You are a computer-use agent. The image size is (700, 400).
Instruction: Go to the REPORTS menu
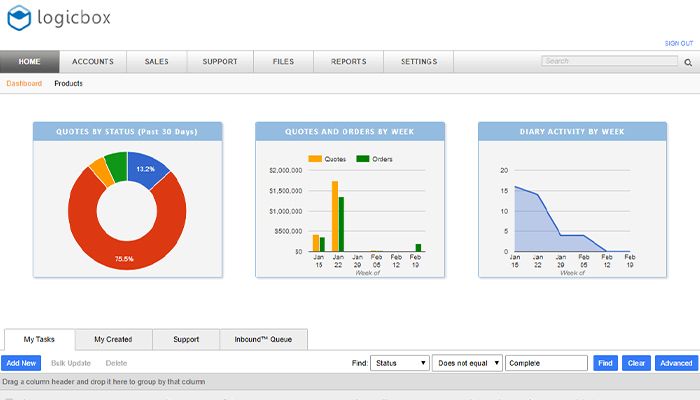pos(348,62)
